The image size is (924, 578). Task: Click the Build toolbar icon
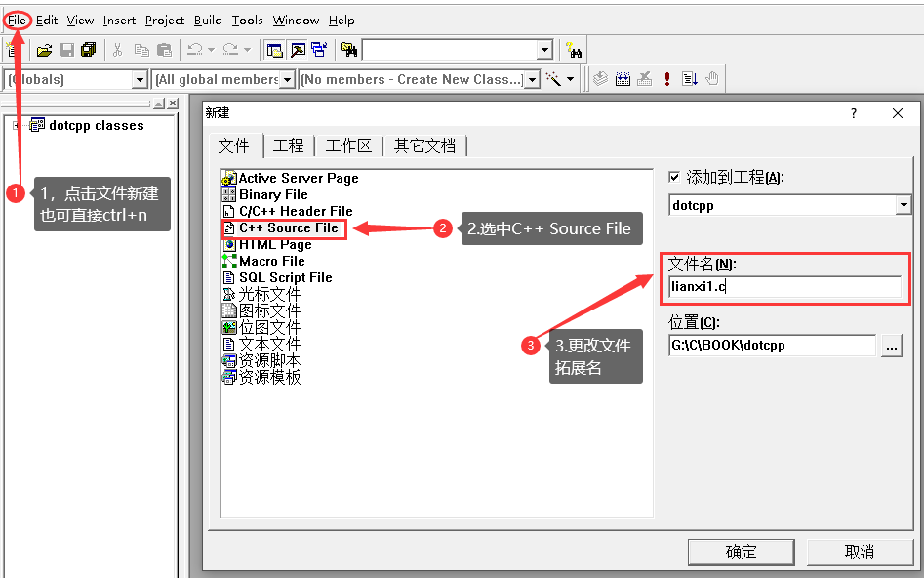click(x=623, y=79)
